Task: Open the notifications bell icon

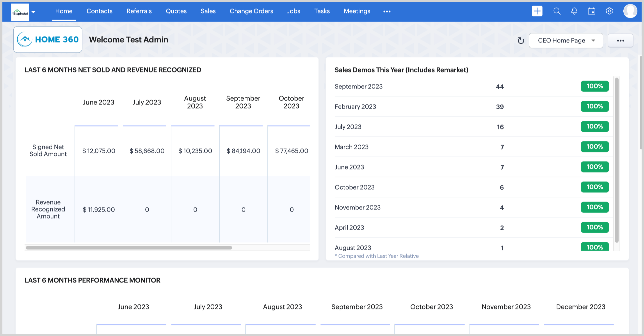Action: click(574, 11)
